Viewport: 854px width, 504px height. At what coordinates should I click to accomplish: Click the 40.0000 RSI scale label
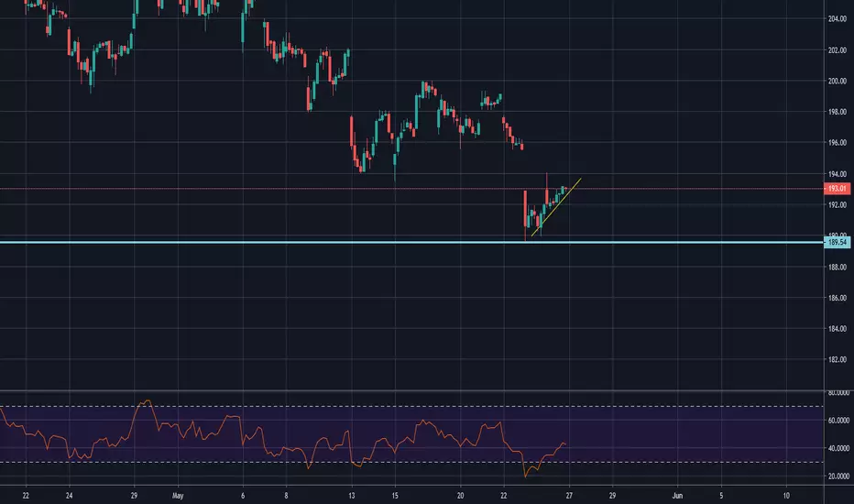838,448
